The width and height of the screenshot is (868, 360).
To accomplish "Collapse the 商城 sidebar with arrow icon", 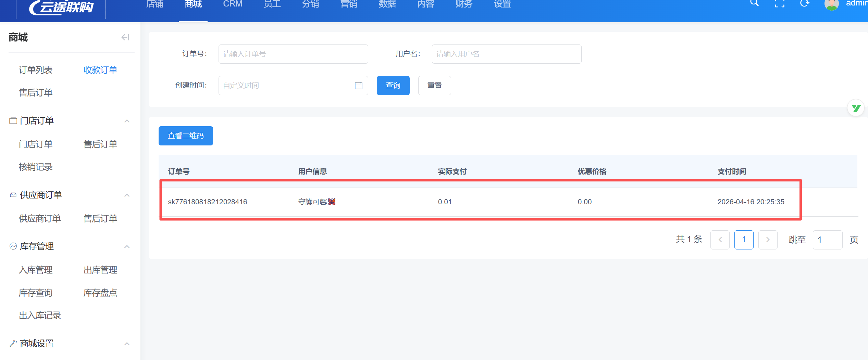I will pyautogui.click(x=125, y=37).
